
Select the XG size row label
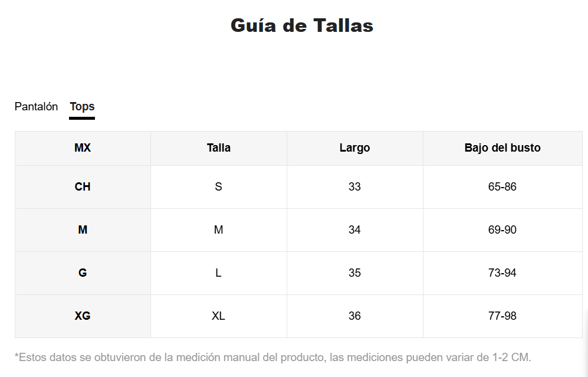[x=83, y=316]
